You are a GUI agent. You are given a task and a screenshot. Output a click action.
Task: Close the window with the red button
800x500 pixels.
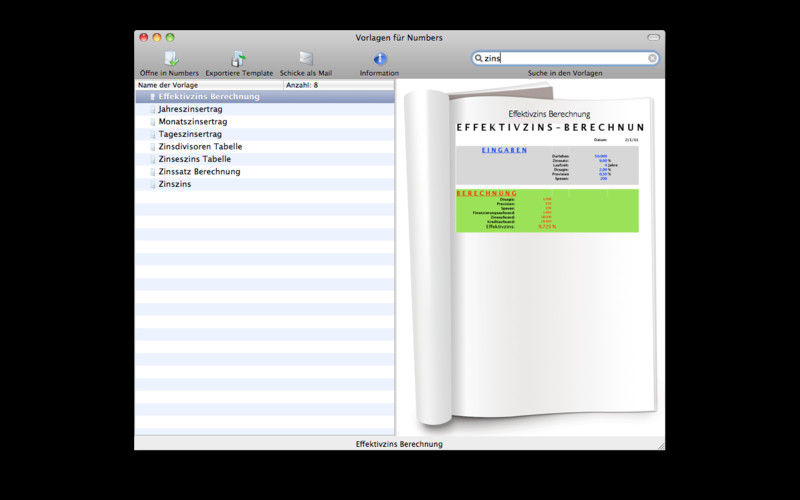pos(144,37)
